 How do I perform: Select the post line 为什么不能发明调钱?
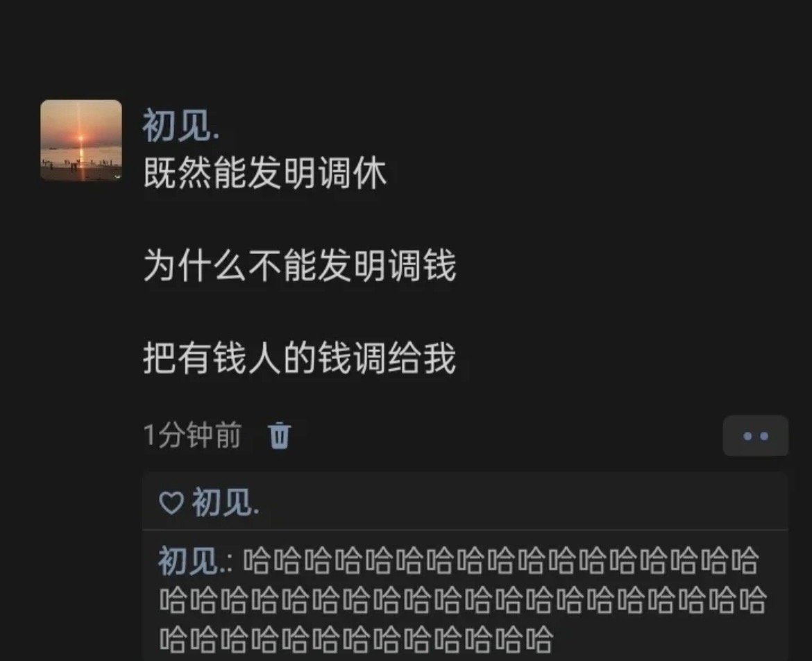tap(299, 265)
